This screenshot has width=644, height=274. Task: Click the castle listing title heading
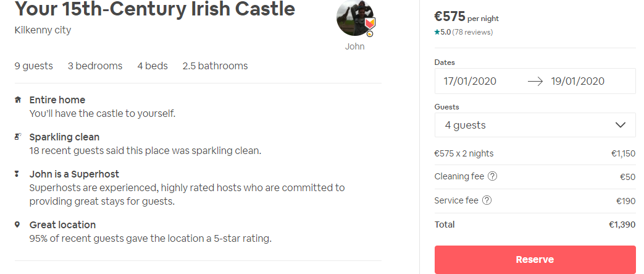coord(154,9)
